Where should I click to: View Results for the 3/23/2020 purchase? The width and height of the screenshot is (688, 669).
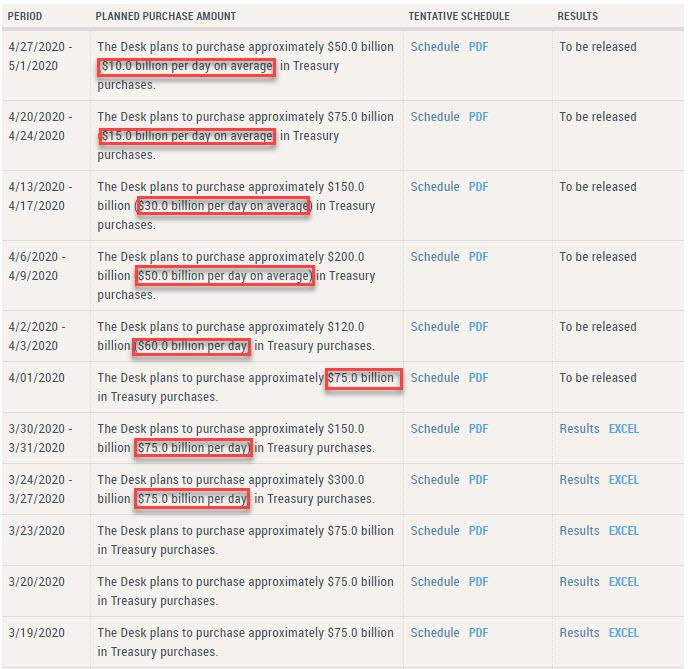point(579,531)
